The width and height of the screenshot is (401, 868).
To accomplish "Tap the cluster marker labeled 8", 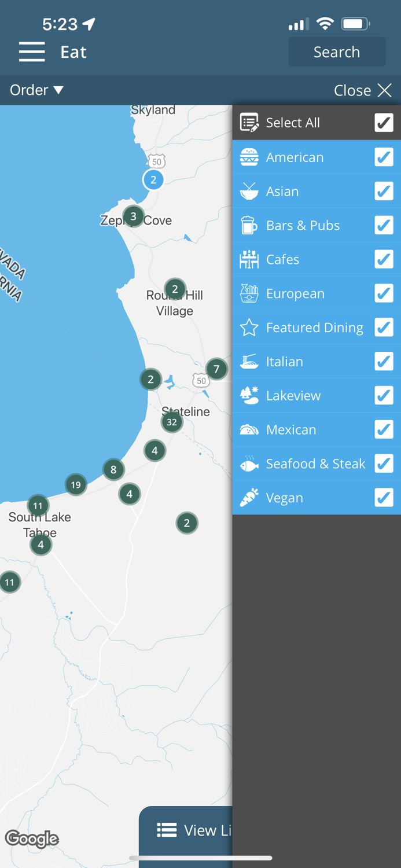I will pyautogui.click(x=113, y=470).
